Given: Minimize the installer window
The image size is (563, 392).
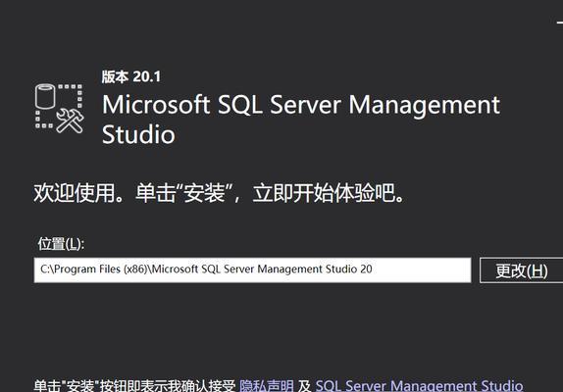Looking at the screenshot, I should pyautogui.click(x=559, y=23).
